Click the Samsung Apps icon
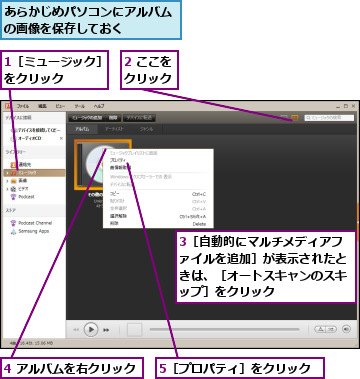Screen dimensions: 360x379 [13, 231]
